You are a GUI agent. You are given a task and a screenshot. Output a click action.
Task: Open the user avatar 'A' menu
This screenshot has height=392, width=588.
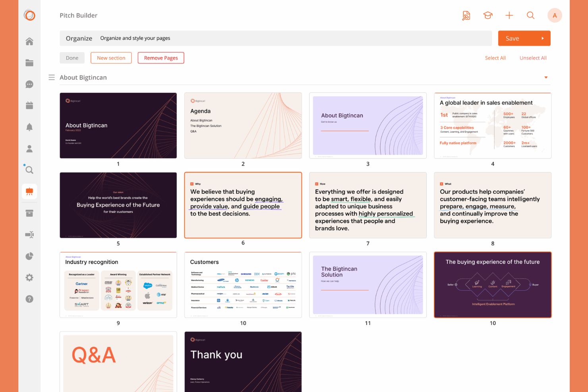point(555,15)
